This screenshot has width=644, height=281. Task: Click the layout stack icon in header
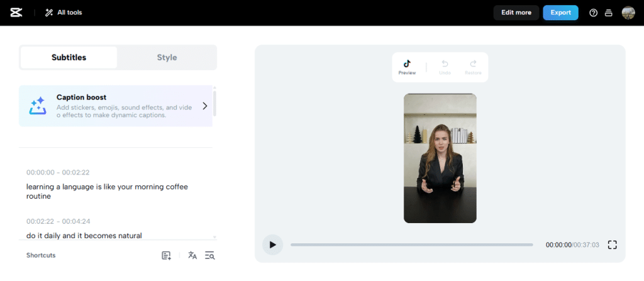[608, 13]
